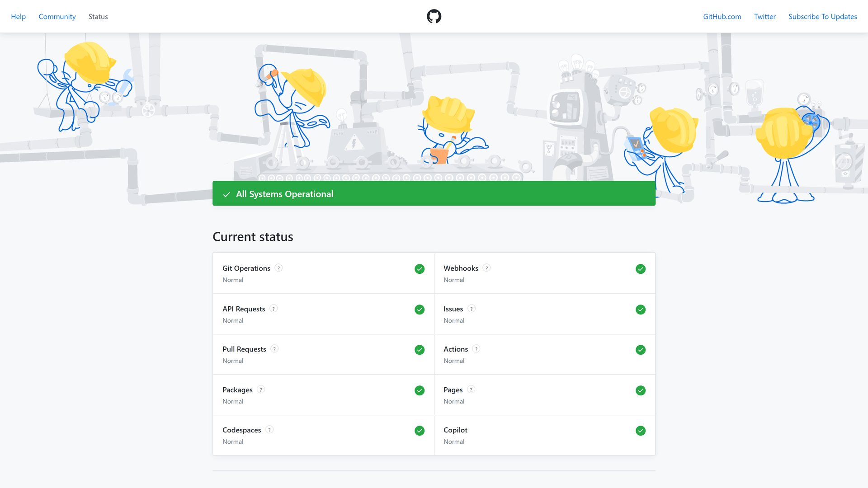Click the checkmark inside the green banner
This screenshot has width=868, height=488.
pos(227,194)
